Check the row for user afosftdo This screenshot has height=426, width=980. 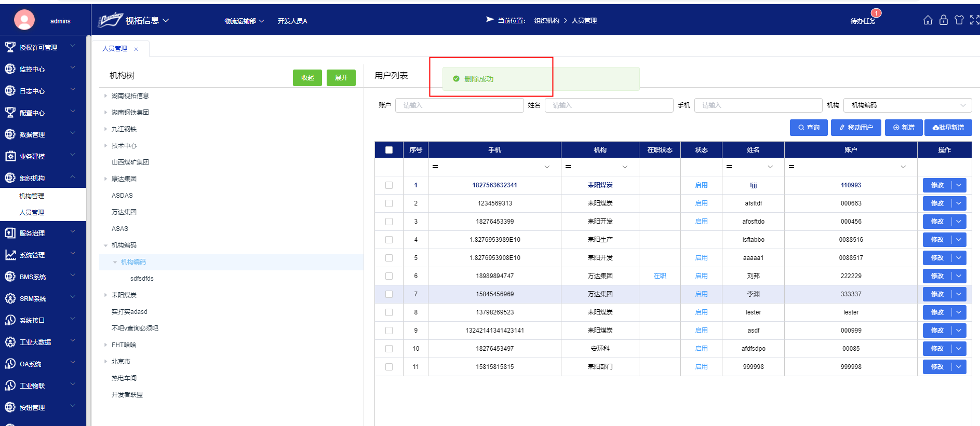pyautogui.click(x=389, y=222)
